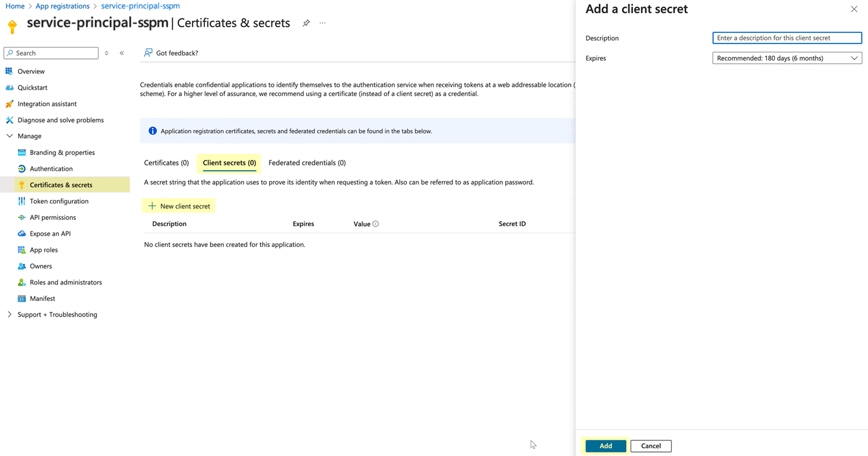Click the Got feedback icon
The width and height of the screenshot is (868, 456).
148,53
